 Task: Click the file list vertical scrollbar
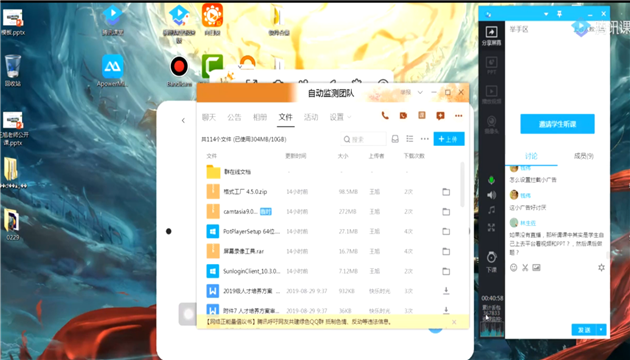(462, 184)
